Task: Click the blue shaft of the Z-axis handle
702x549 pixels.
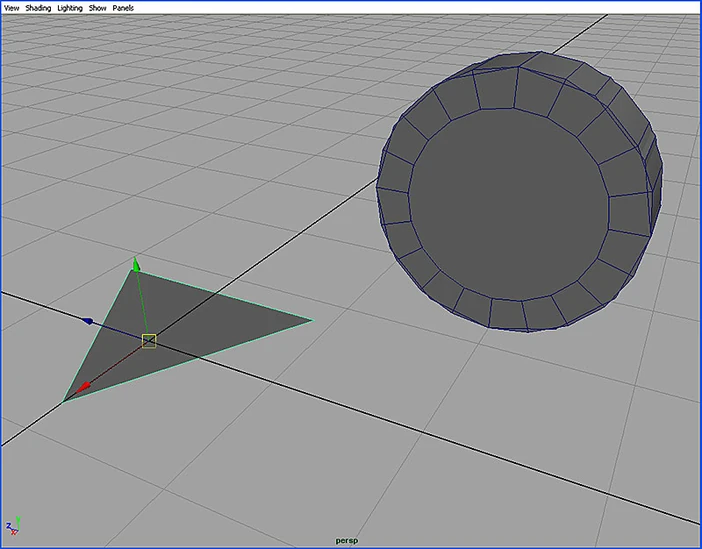Action: 118,330
